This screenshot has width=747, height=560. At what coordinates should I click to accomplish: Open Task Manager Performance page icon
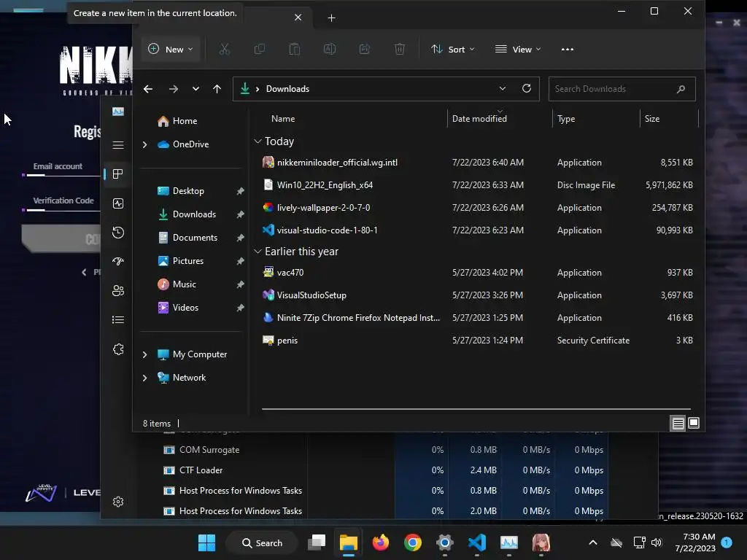(118, 203)
